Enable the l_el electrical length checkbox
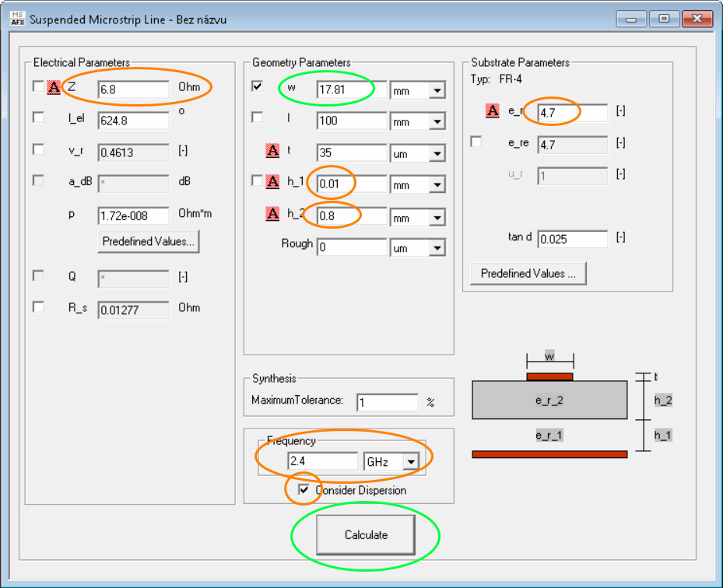723x588 pixels. click(x=38, y=117)
